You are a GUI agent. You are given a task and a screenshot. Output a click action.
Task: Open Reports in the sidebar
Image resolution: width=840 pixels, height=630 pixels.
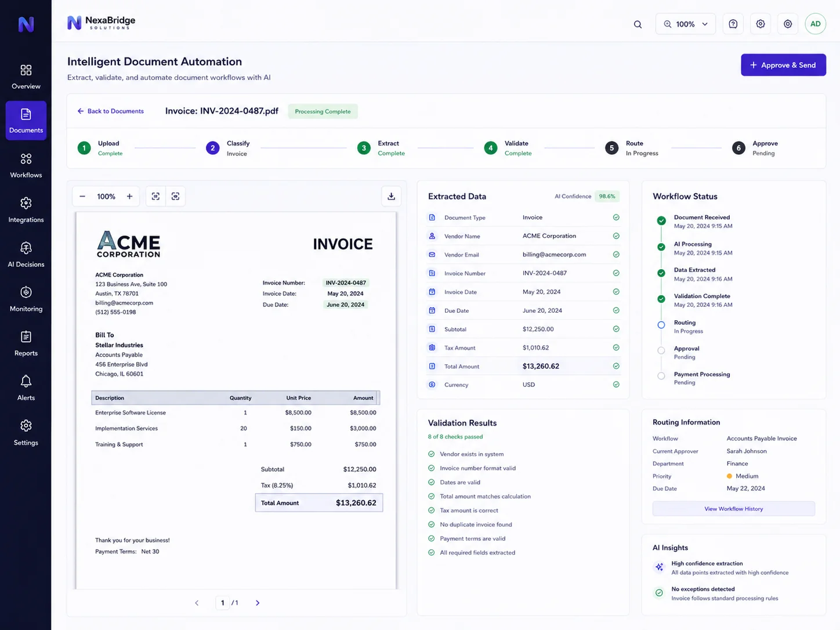26,343
